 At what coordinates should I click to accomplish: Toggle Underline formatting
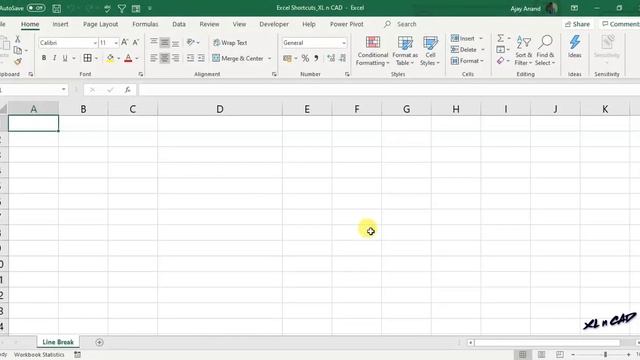pyautogui.click(x=64, y=58)
